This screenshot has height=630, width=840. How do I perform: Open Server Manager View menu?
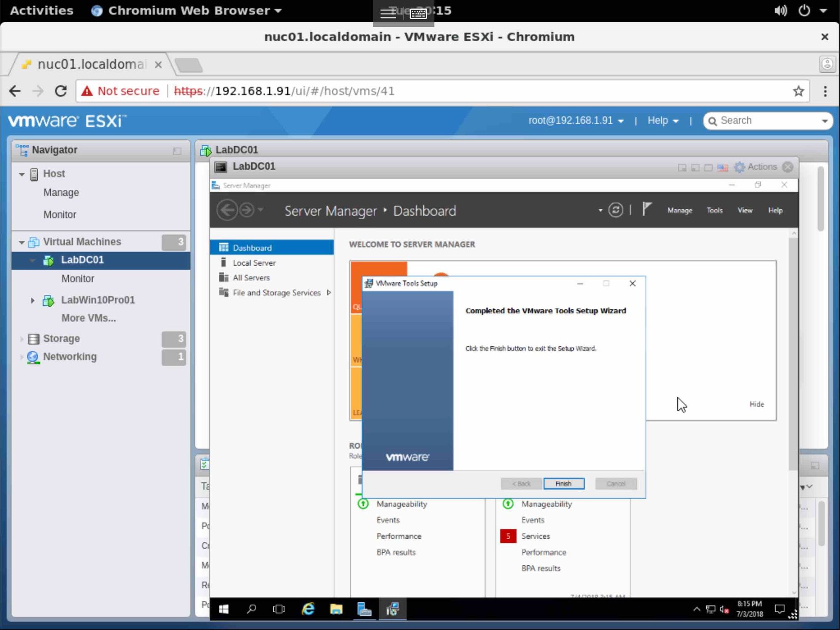[x=745, y=210]
